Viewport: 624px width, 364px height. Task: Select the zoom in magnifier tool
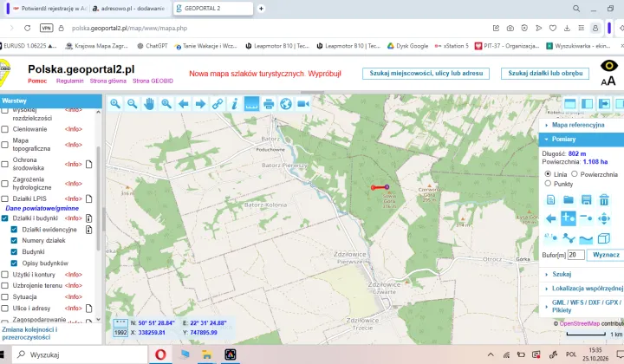(x=115, y=104)
